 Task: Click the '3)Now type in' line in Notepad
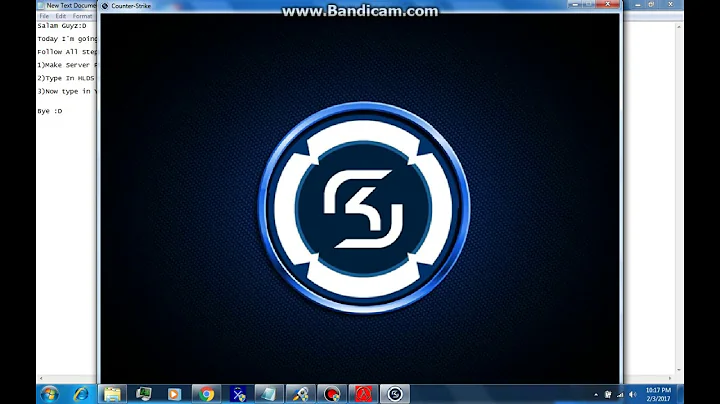click(67, 91)
